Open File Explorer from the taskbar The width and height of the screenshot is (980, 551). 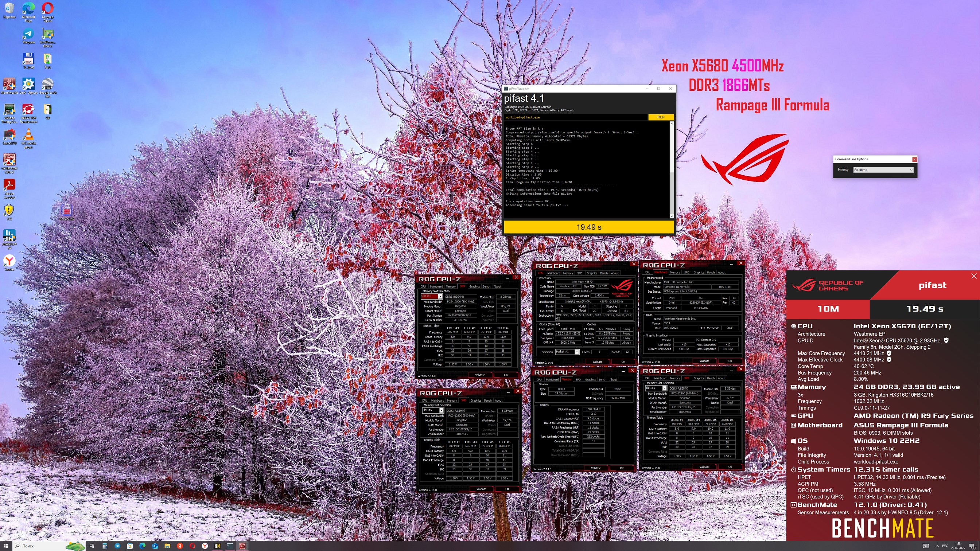(167, 546)
